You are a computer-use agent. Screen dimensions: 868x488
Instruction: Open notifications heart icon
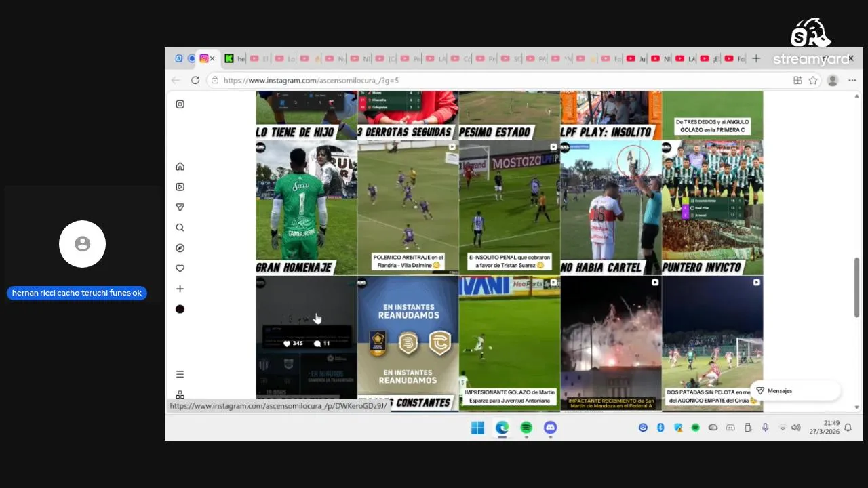(180, 268)
